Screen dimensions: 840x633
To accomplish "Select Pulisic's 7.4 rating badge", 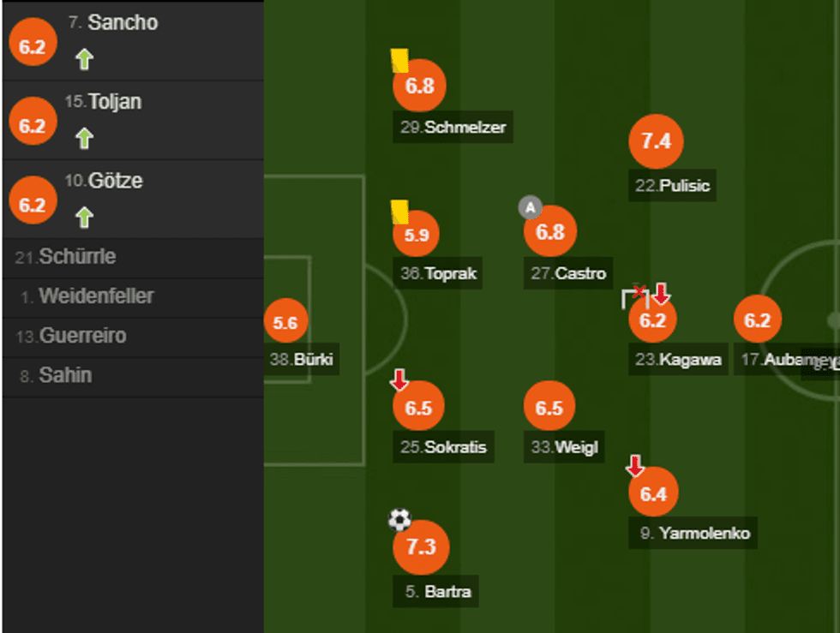I will (655, 140).
